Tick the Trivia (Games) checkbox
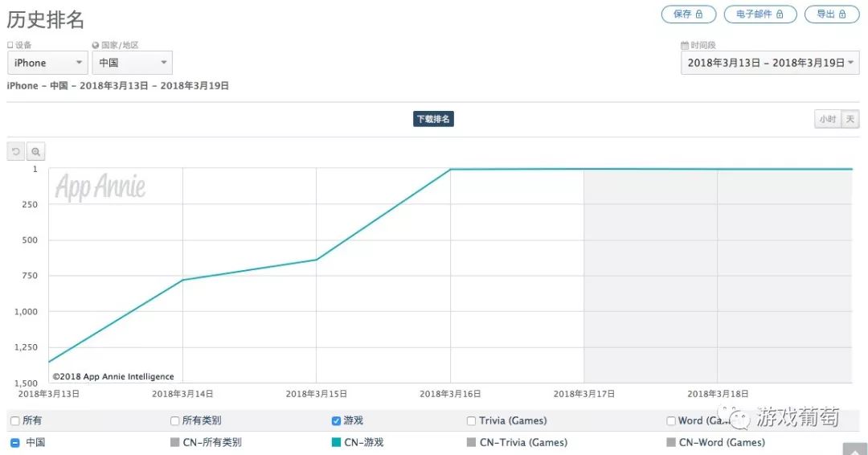868x455 pixels. tap(472, 420)
